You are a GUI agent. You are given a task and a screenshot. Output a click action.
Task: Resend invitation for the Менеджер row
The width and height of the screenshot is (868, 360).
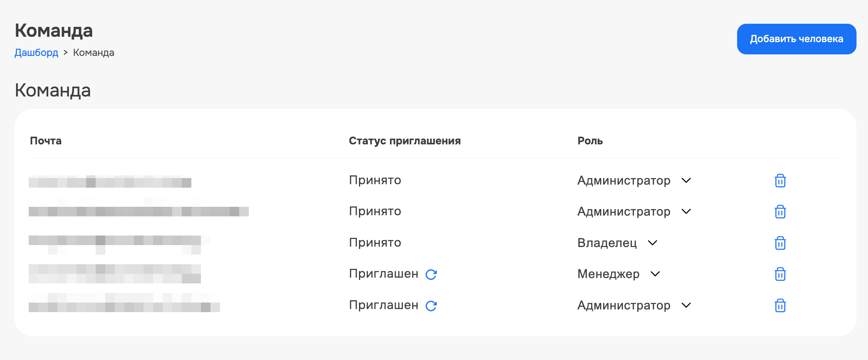(x=431, y=274)
